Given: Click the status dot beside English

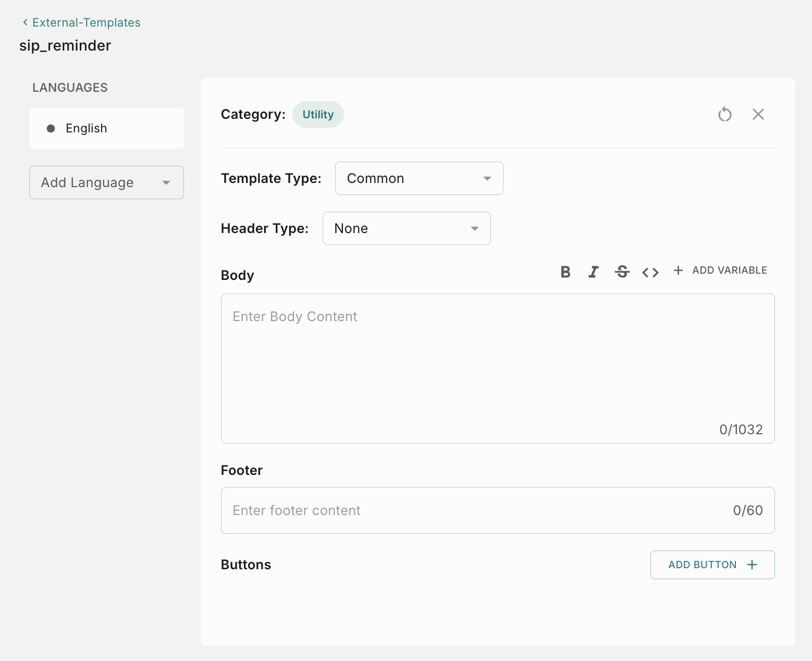Looking at the screenshot, I should click(x=51, y=128).
